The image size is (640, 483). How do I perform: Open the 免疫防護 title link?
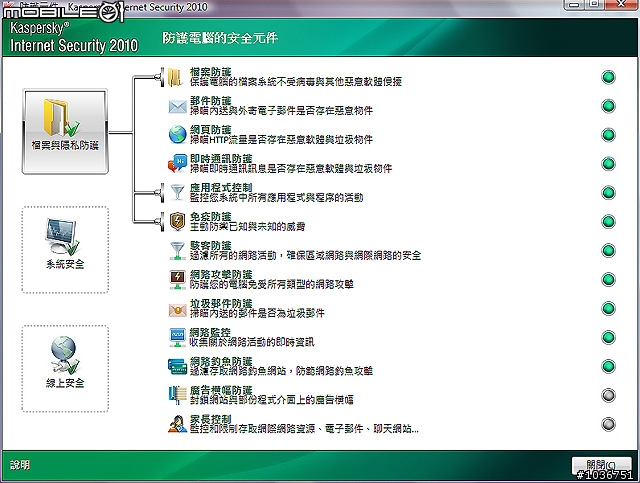tap(211, 217)
